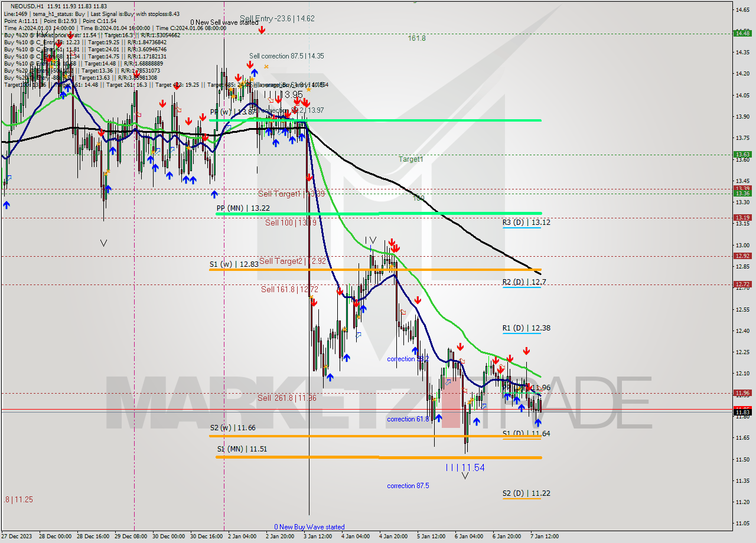Select the 'PP (MN) | 13.22' pivot label
The image size is (756, 543).
[243, 208]
